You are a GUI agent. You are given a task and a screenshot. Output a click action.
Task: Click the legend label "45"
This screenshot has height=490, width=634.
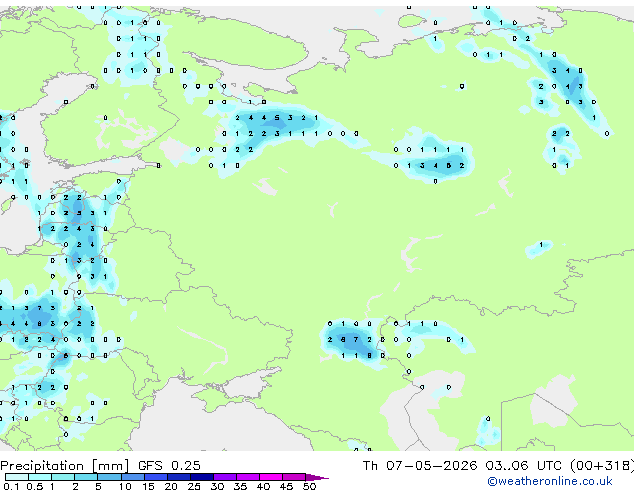pos(286,486)
